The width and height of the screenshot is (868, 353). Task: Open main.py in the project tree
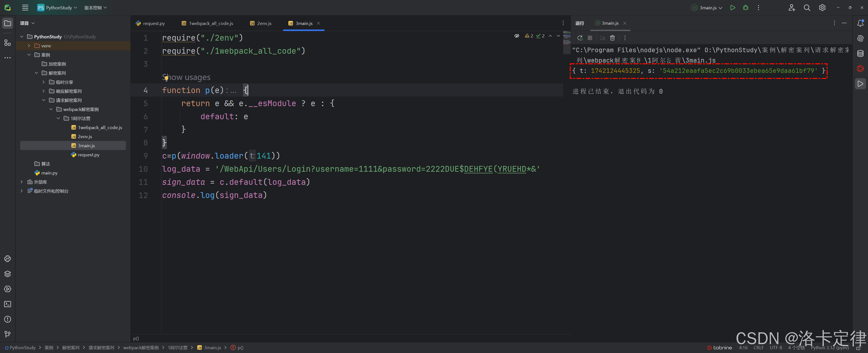coord(49,173)
